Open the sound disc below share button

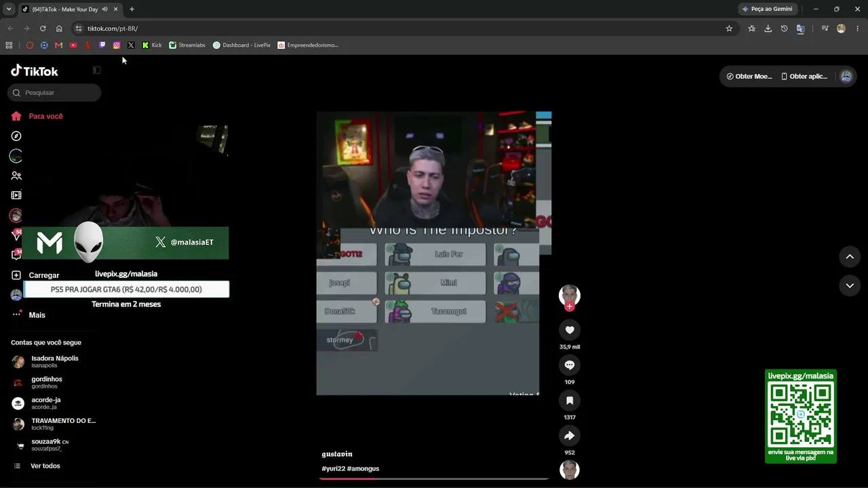point(570,470)
